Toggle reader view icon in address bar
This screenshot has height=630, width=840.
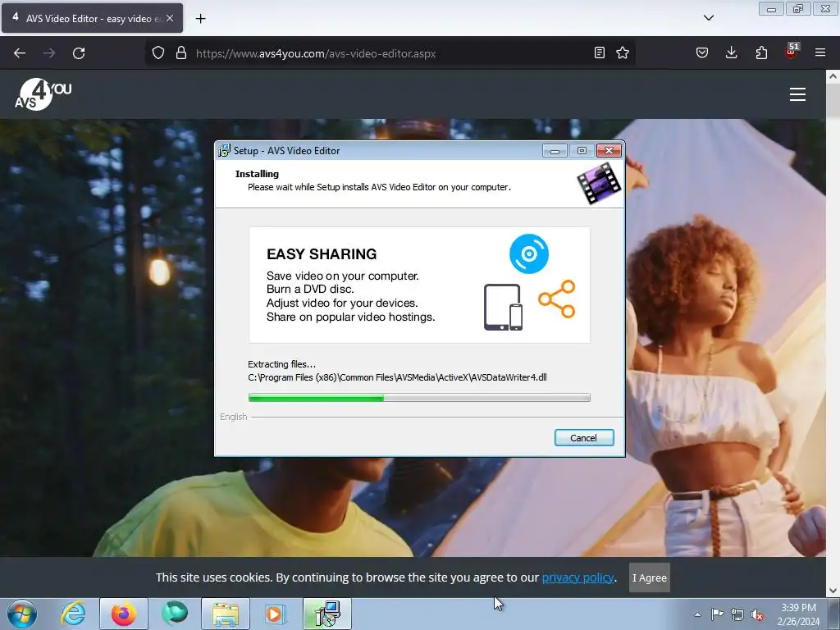(600, 52)
